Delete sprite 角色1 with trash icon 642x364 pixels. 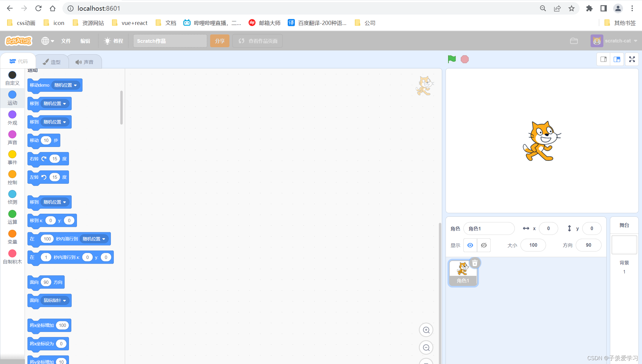tap(475, 263)
